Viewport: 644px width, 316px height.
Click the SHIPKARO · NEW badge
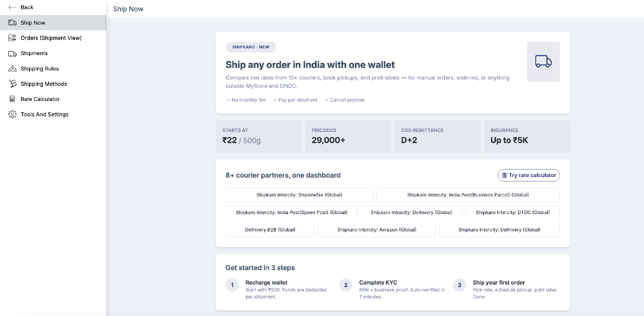coord(251,47)
